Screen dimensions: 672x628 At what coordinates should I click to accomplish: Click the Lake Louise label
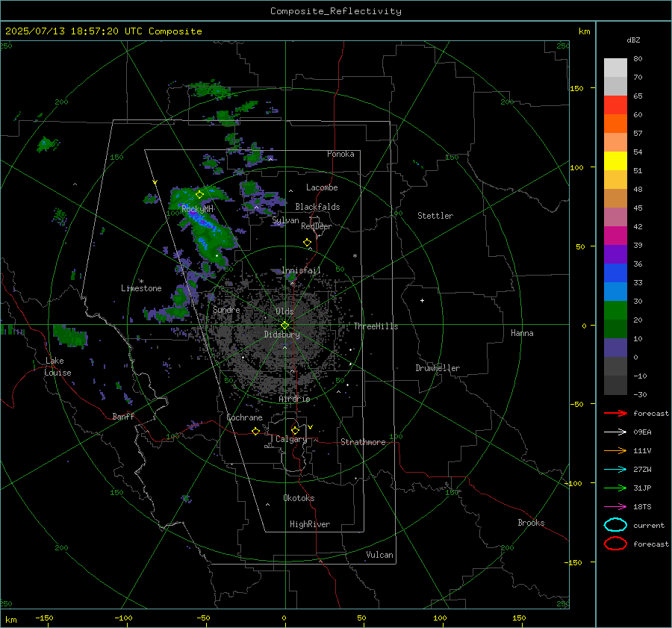(57, 367)
